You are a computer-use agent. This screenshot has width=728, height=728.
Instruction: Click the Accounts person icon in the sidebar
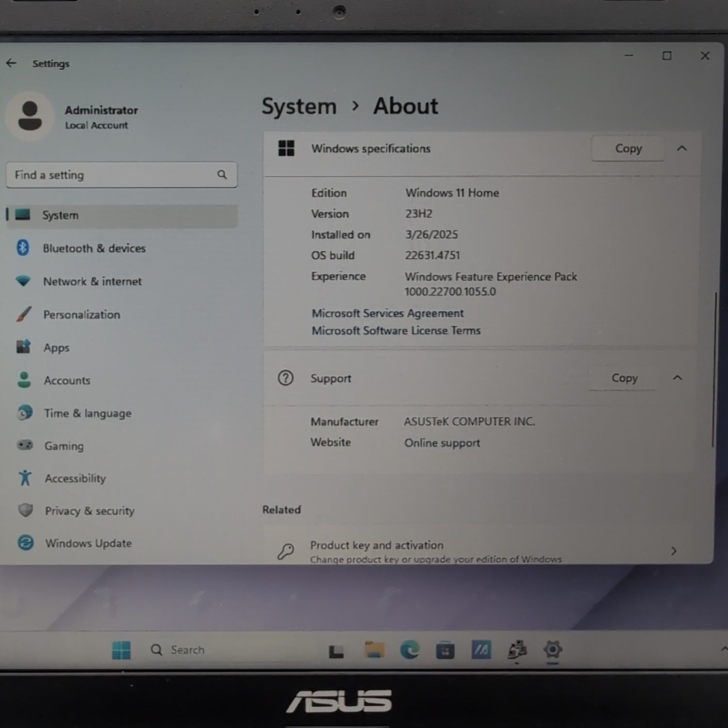click(24, 380)
